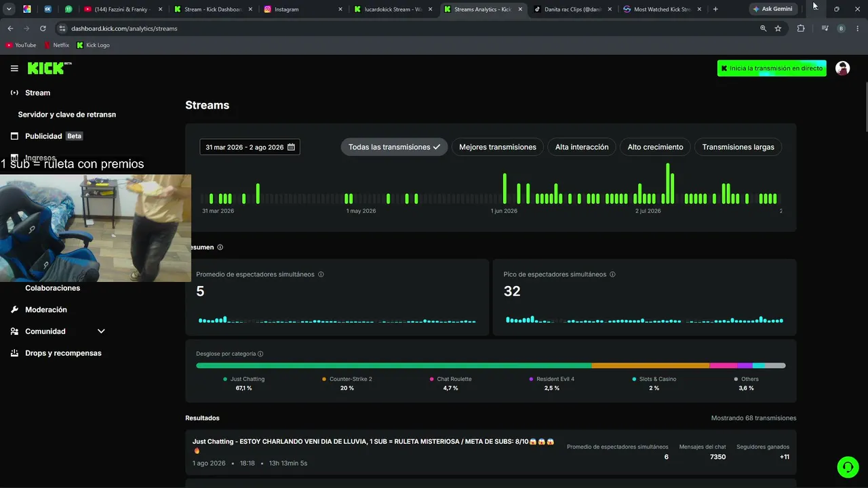Select Alta interacción filter
The width and height of the screenshot is (868, 488).
(x=582, y=147)
